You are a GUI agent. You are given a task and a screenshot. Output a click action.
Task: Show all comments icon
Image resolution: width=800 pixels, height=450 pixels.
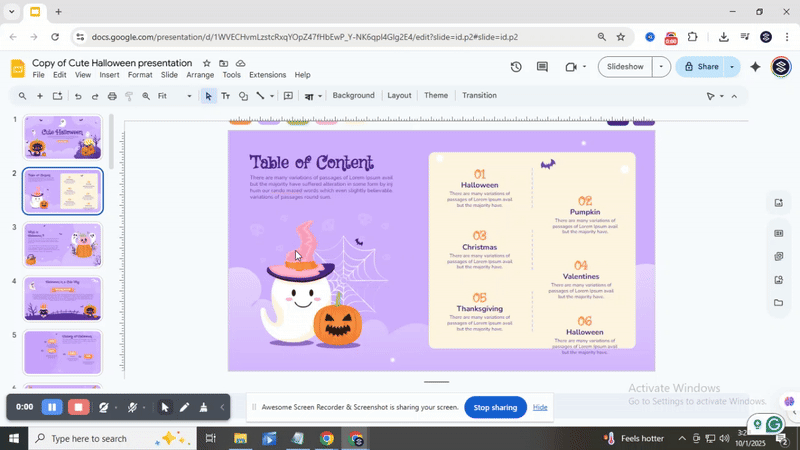[543, 67]
